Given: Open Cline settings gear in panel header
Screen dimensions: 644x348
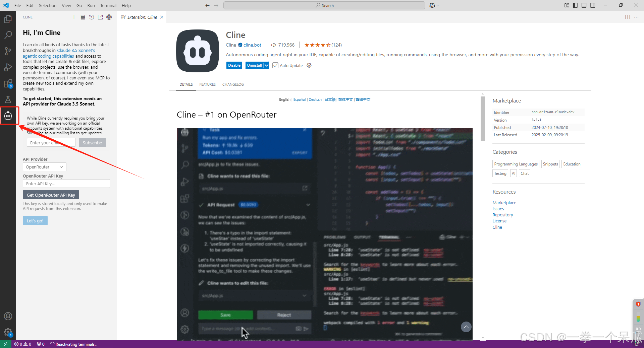Looking at the screenshot, I should (109, 17).
